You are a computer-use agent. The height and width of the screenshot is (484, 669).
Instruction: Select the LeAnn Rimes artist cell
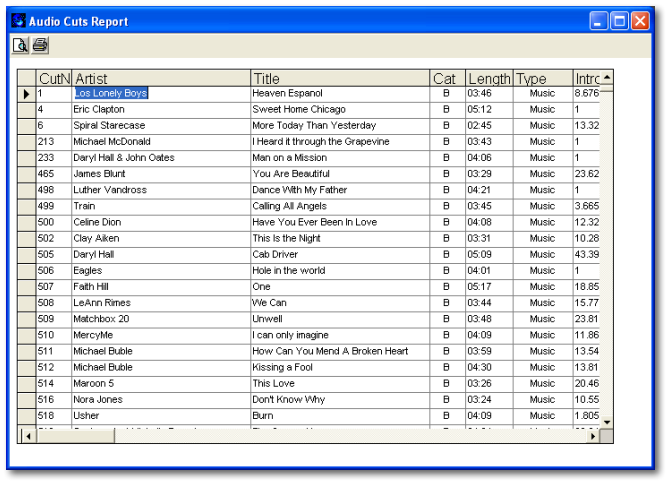click(161, 303)
